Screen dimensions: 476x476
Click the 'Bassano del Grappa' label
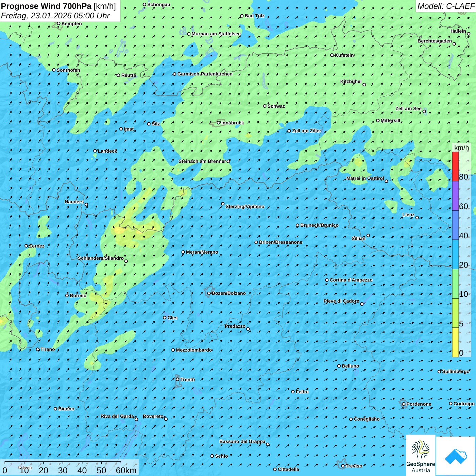242,441
